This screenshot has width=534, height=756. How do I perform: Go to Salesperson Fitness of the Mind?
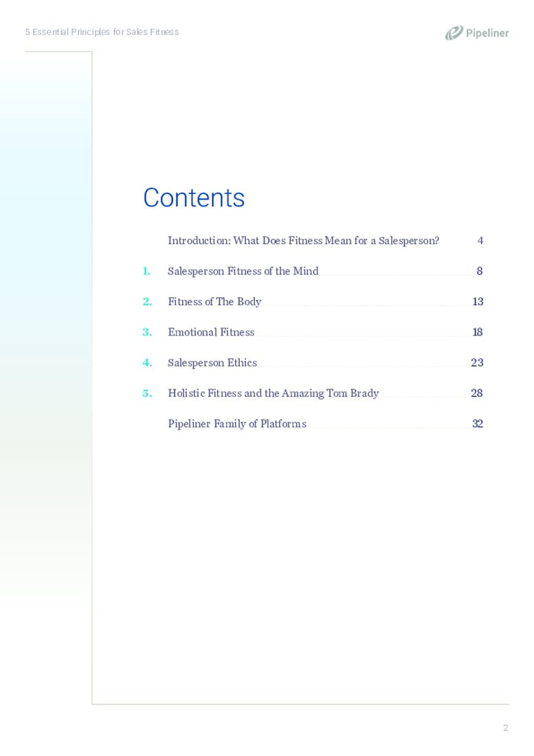(x=243, y=271)
